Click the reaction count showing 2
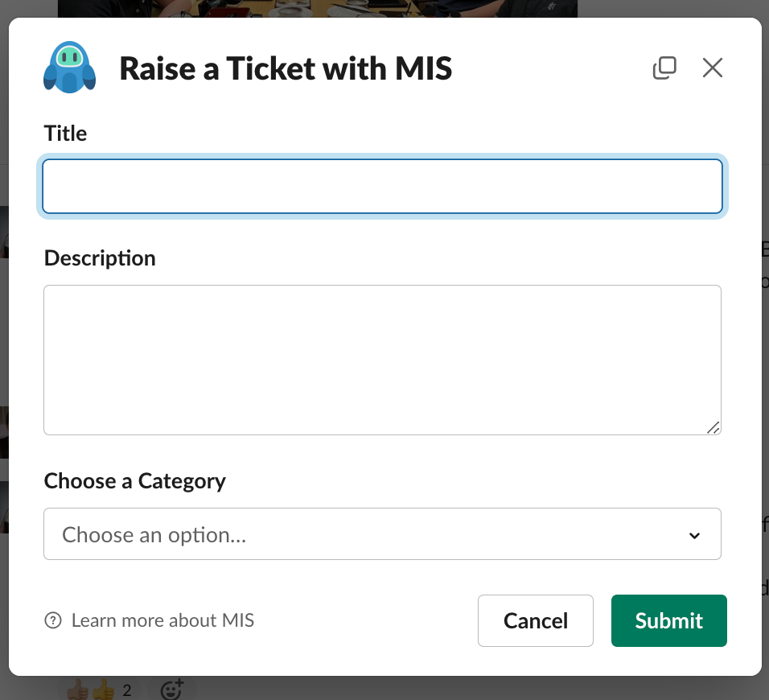Image resolution: width=769 pixels, height=700 pixels. point(127,690)
